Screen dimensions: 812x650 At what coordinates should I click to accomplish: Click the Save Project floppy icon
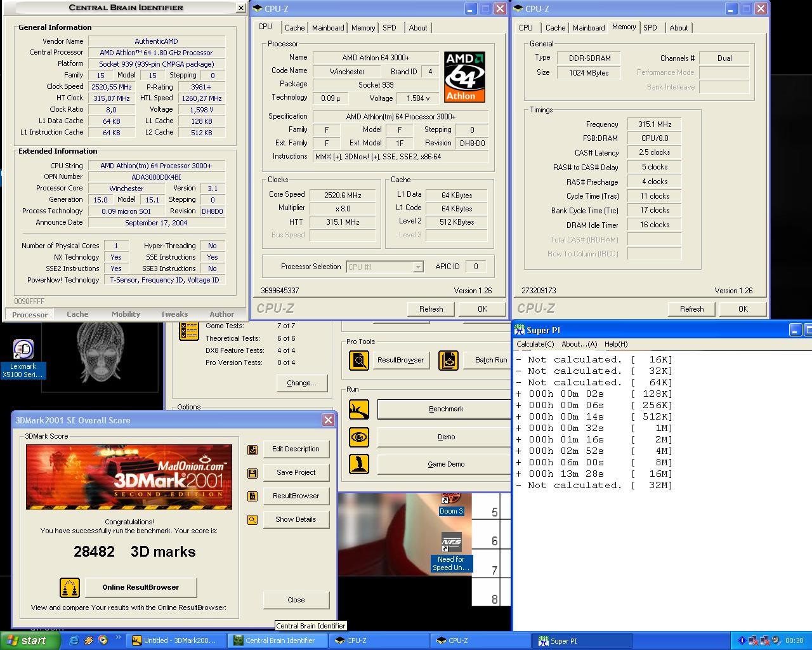(252, 473)
